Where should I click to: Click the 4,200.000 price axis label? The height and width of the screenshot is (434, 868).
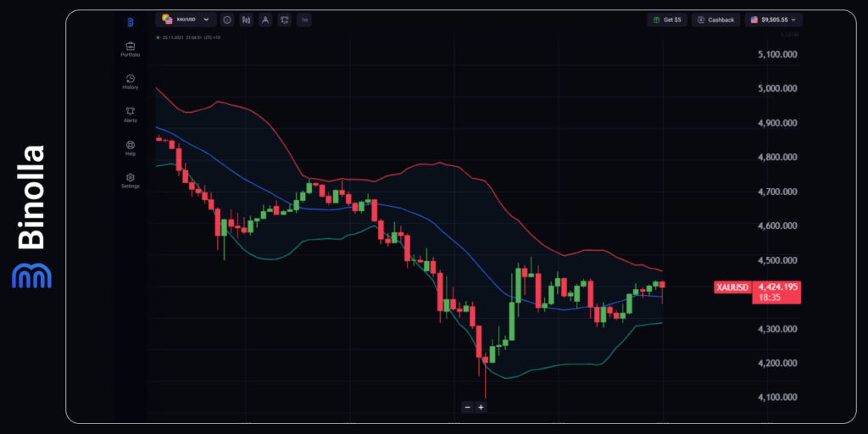(x=778, y=363)
